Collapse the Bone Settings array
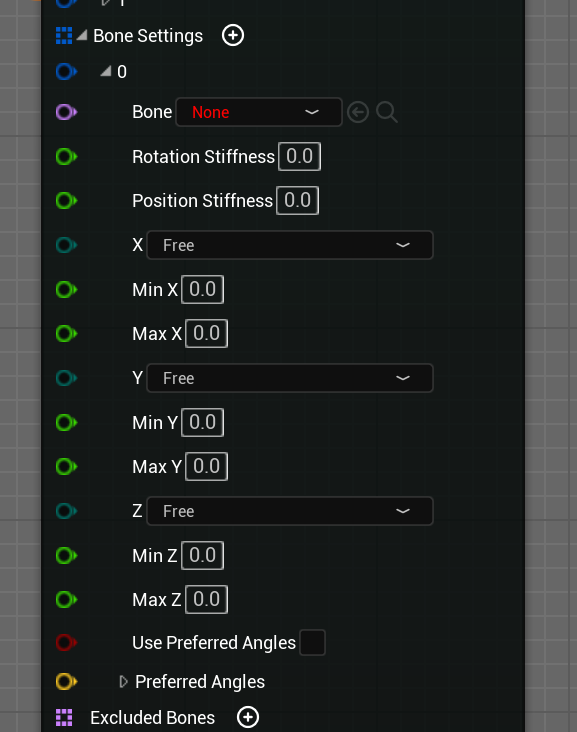This screenshot has height=732, width=577. (x=82, y=35)
